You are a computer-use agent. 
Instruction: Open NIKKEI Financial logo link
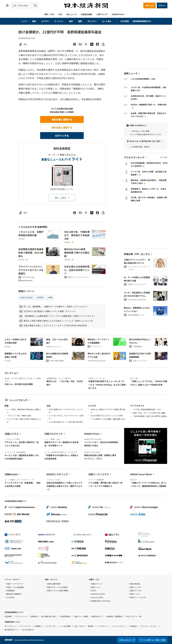tap(98, 514)
